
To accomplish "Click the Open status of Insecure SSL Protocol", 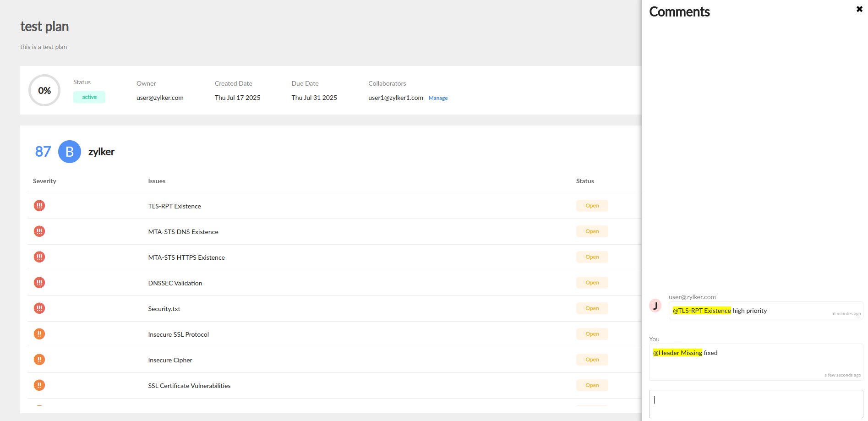I will (592, 334).
